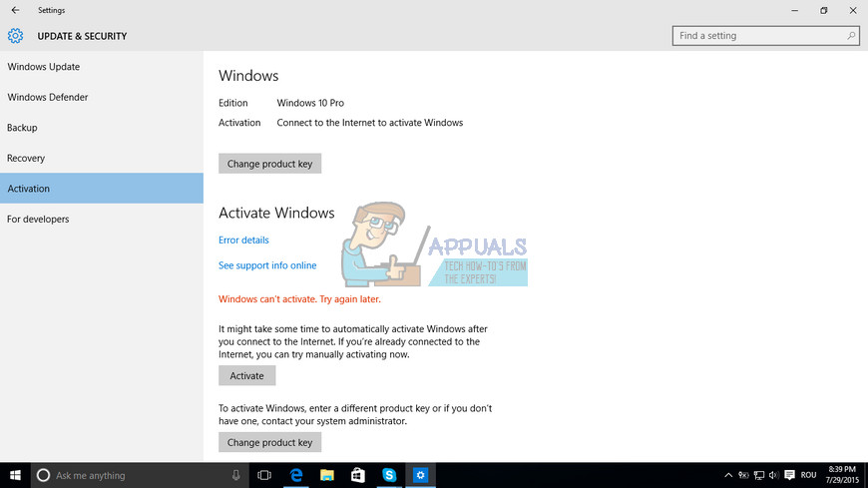Click the upper Change product key button
The image size is (868, 488).
click(x=269, y=164)
